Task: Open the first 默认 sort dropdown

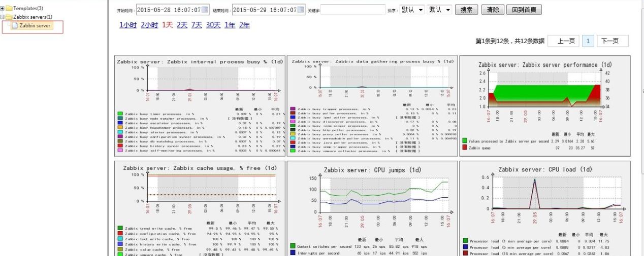Action: coord(412,10)
